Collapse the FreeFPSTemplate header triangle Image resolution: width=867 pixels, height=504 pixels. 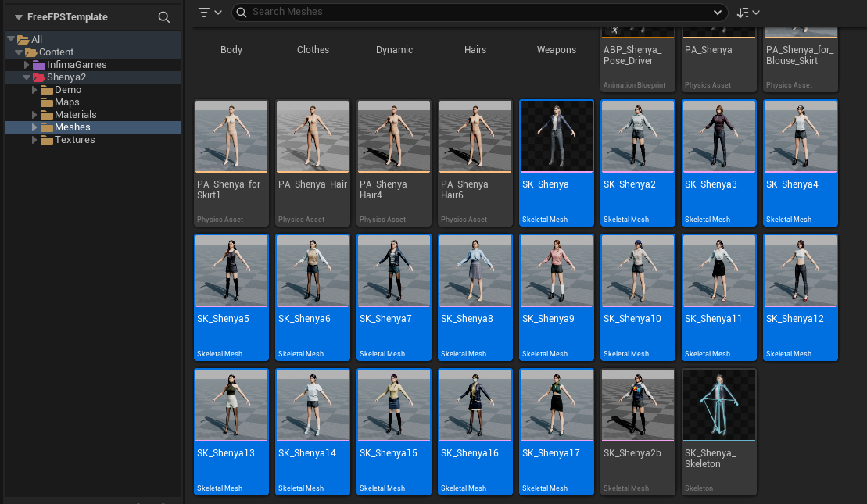pyautogui.click(x=18, y=17)
